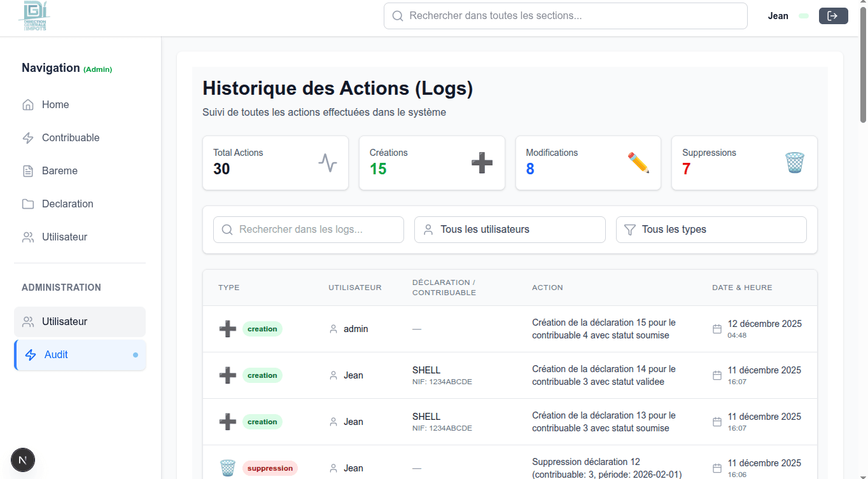Click '11 décembre 2025' in suppression row
The width and height of the screenshot is (868, 479).
pos(764,463)
